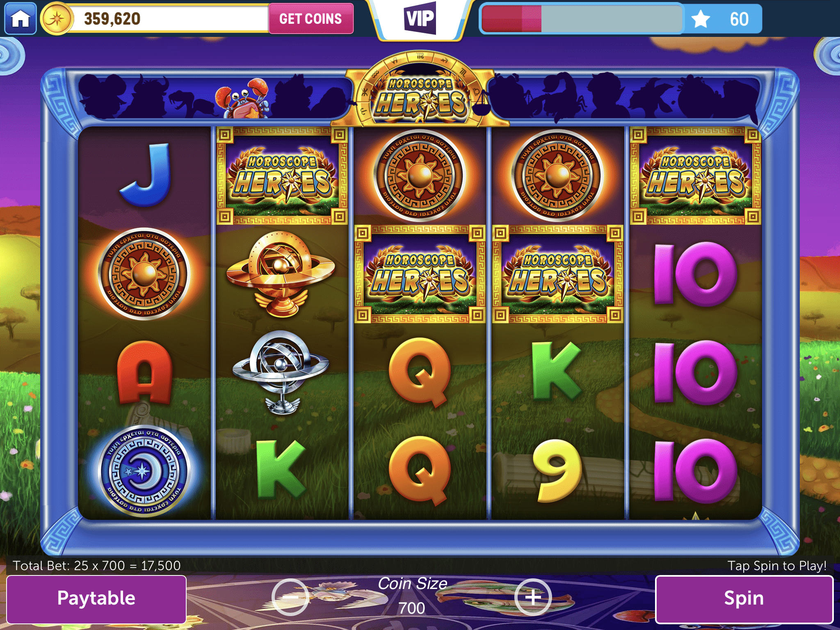
Task: Tap the sun medallion on first reel
Action: click(x=144, y=274)
